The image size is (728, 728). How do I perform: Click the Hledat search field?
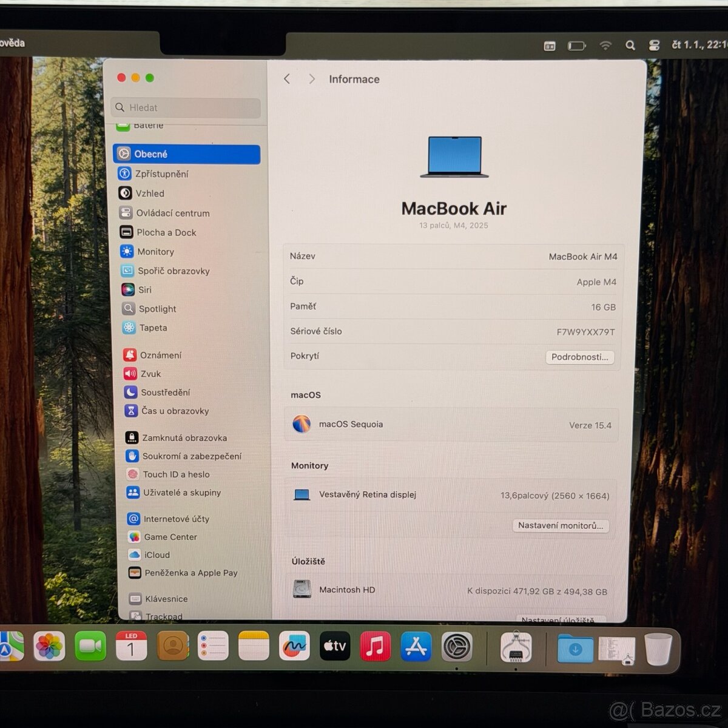click(x=186, y=107)
